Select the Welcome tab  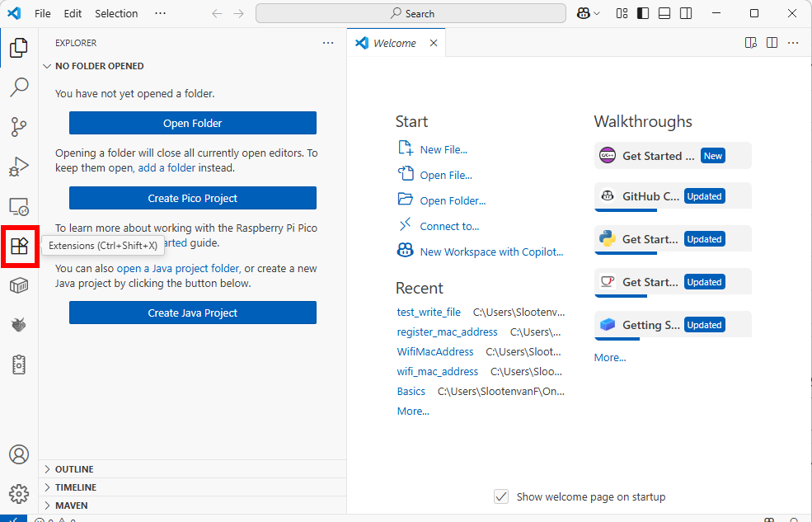397,43
